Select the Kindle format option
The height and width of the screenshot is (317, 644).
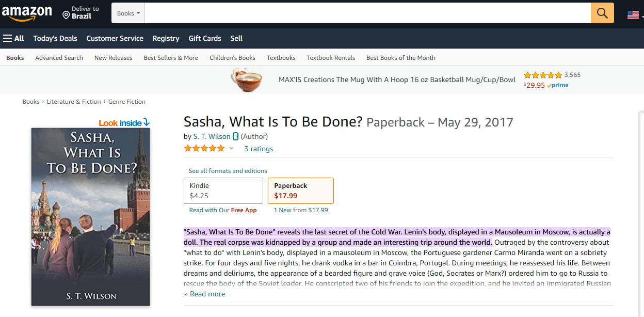pyautogui.click(x=223, y=191)
